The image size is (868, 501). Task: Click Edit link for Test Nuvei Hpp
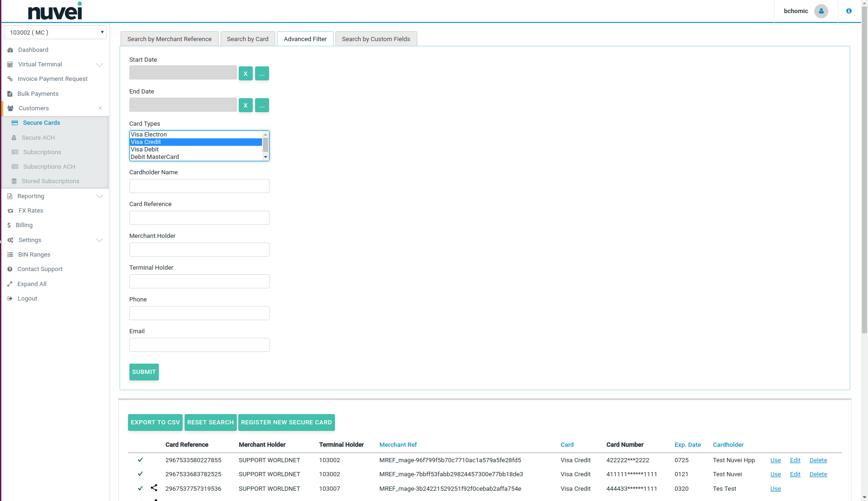[x=795, y=460]
